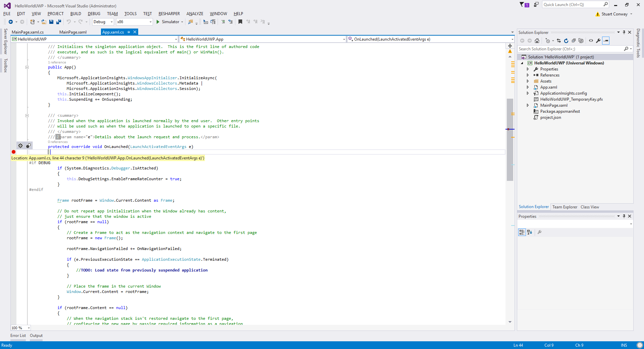This screenshot has height=349, width=644.
Task: Click the Property Pages wrench in the Properties panel
Action: [540, 232]
